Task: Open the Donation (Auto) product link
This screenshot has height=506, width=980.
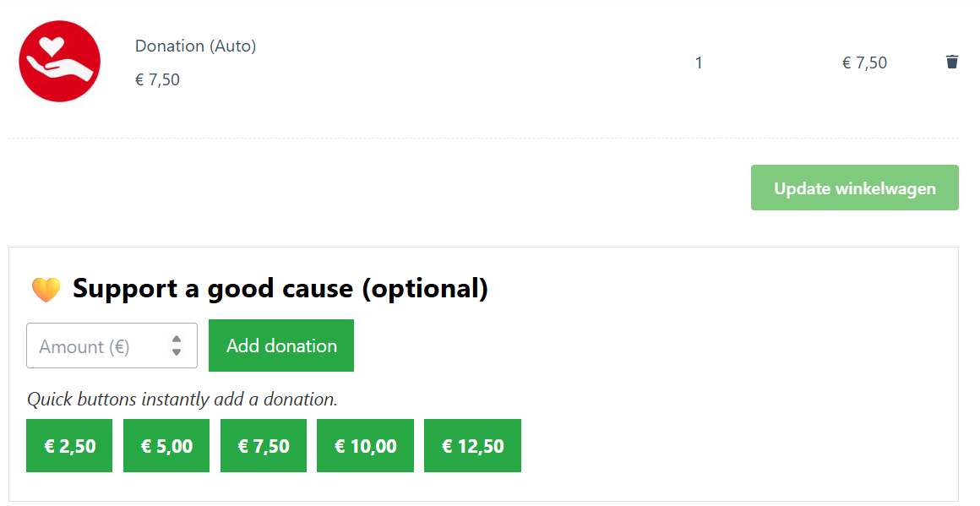Action: click(195, 46)
